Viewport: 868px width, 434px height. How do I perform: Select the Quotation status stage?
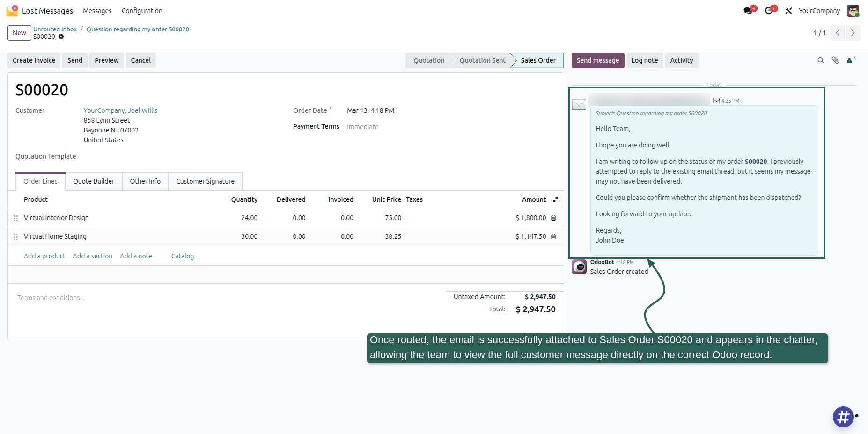pos(428,60)
